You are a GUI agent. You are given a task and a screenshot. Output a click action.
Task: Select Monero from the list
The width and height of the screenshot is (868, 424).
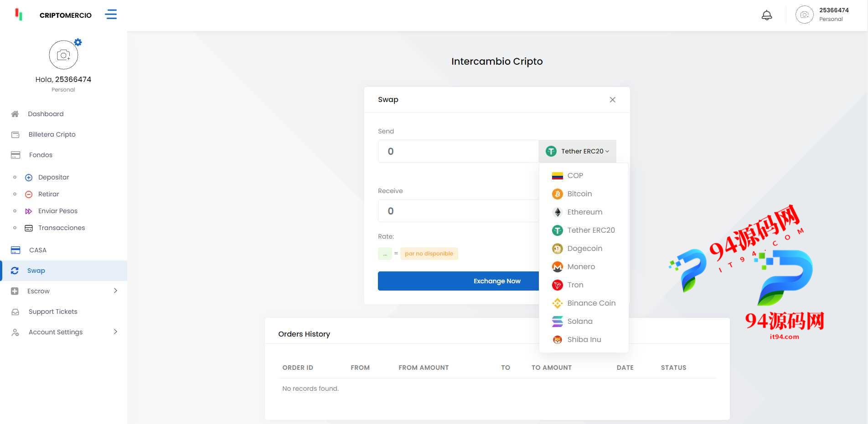point(584,267)
